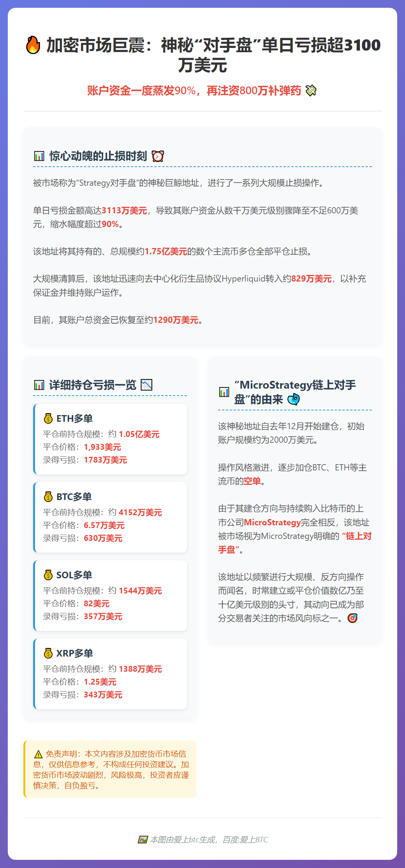Click the whale emoji after 盘"的由来
Image resolution: width=405 pixels, height=868 pixels.
point(294,399)
